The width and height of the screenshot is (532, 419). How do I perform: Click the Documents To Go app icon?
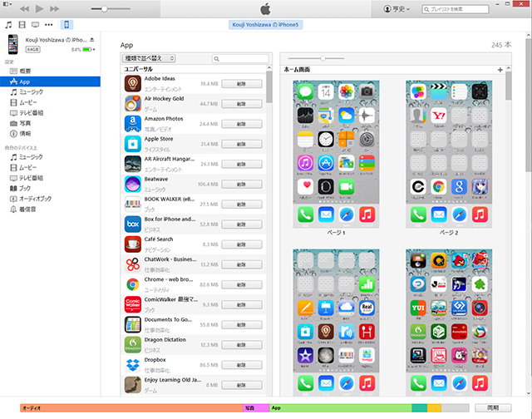pos(133,324)
